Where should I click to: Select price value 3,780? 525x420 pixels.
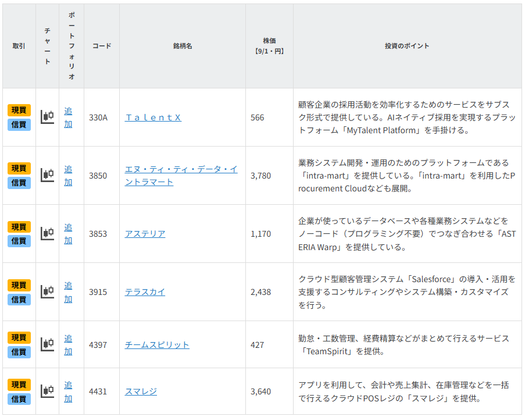pyautogui.click(x=261, y=176)
